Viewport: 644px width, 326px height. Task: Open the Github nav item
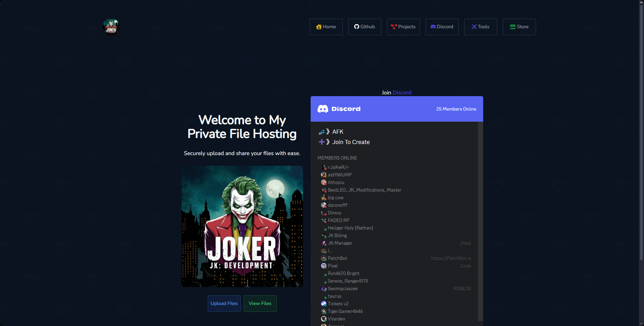click(x=365, y=27)
